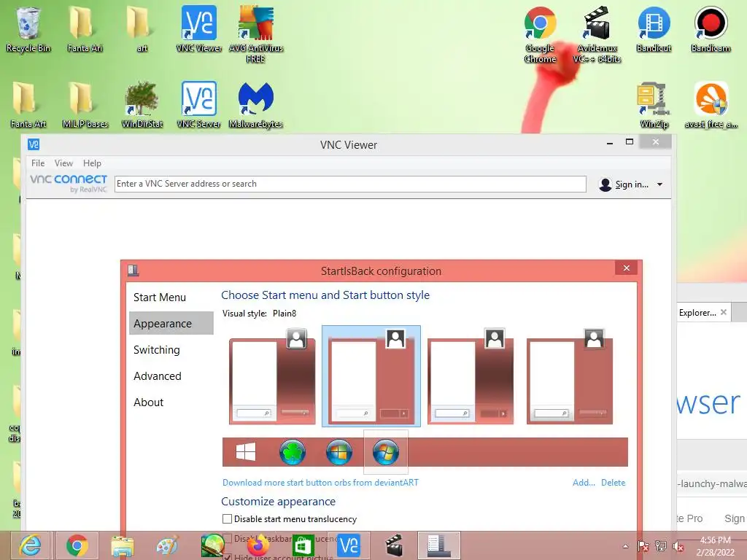The height and width of the screenshot is (560, 747).
Task: Open the Fanta Art folder on desktop
Action: (28, 105)
